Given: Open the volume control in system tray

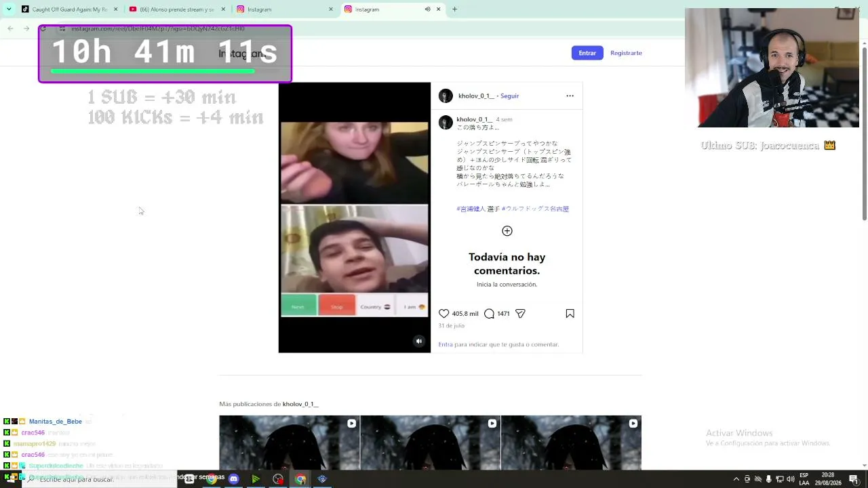Looking at the screenshot, I should pyautogui.click(x=790, y=479).
